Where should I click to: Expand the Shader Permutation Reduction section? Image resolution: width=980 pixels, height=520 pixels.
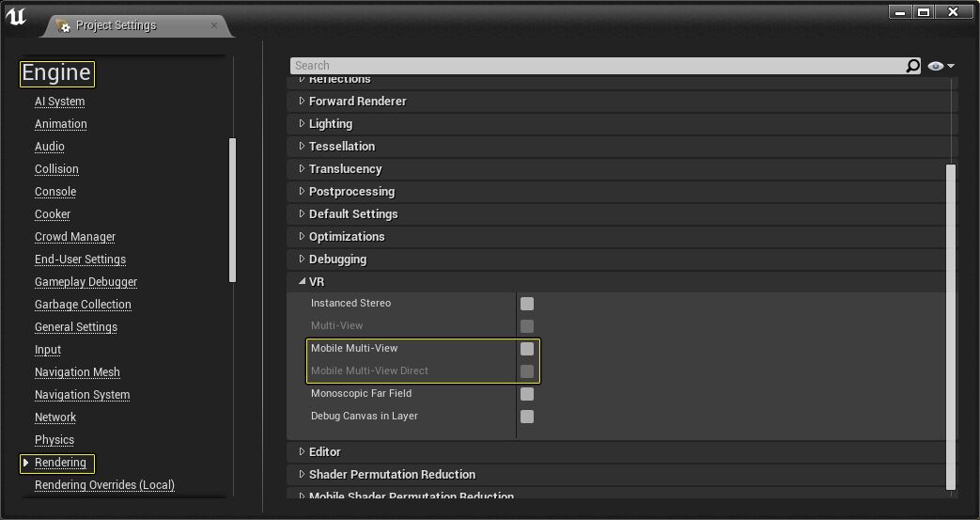point(302,474)
